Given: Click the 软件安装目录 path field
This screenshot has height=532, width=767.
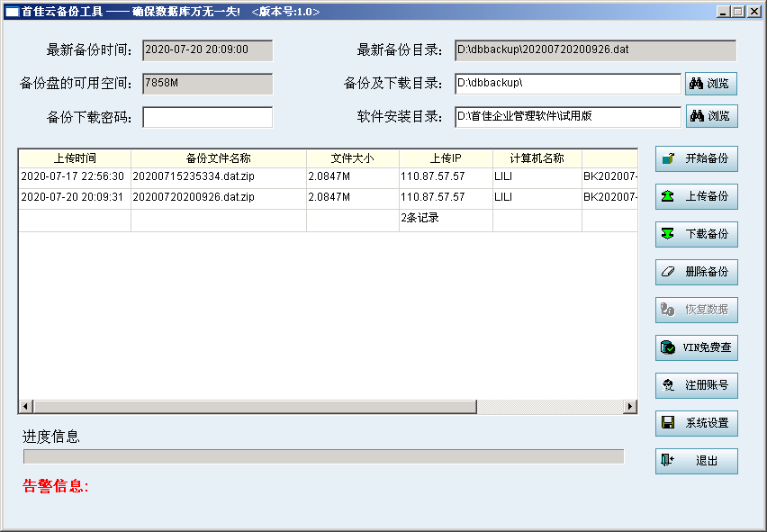Looking at the screenshot, I should click(x=567, y=117).
